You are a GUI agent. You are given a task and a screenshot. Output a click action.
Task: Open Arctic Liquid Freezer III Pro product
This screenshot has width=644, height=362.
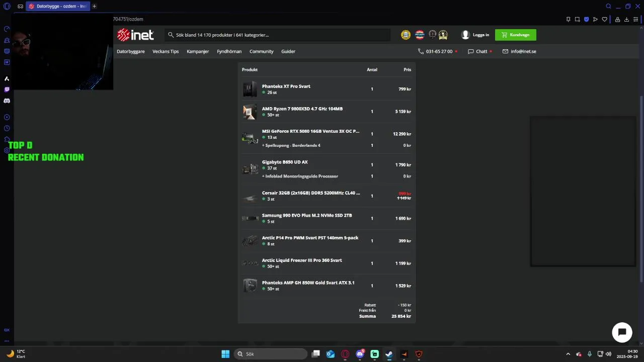point(302,260)
